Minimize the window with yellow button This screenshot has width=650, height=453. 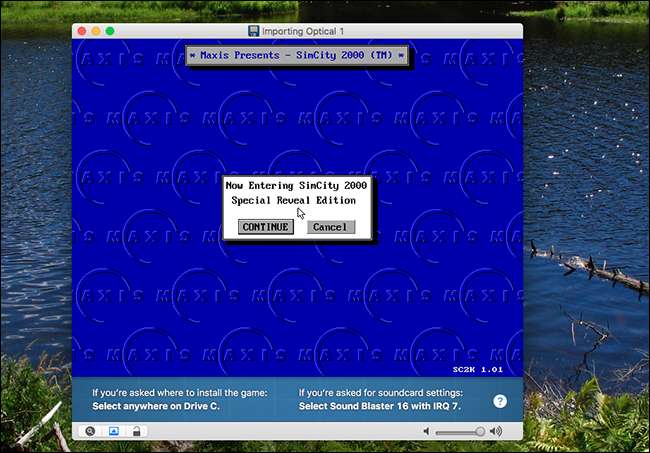tap(96, 31)
